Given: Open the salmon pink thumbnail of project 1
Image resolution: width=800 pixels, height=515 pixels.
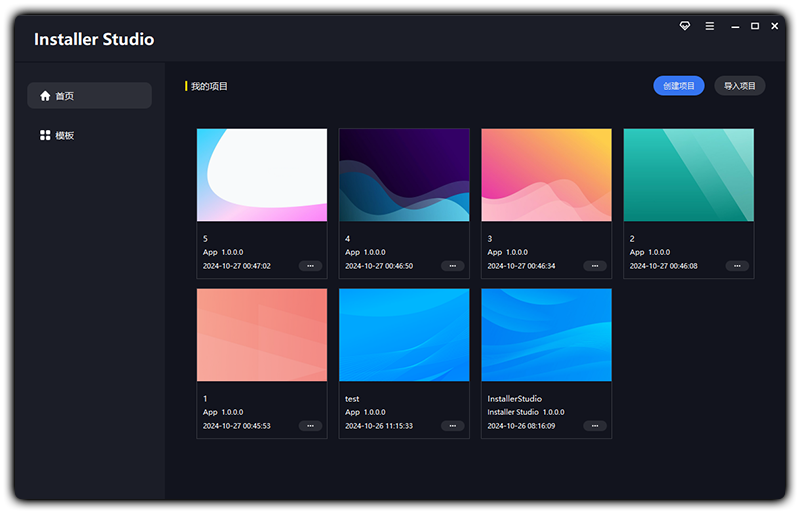Looking at the screenshot, I should pos(262,335).
